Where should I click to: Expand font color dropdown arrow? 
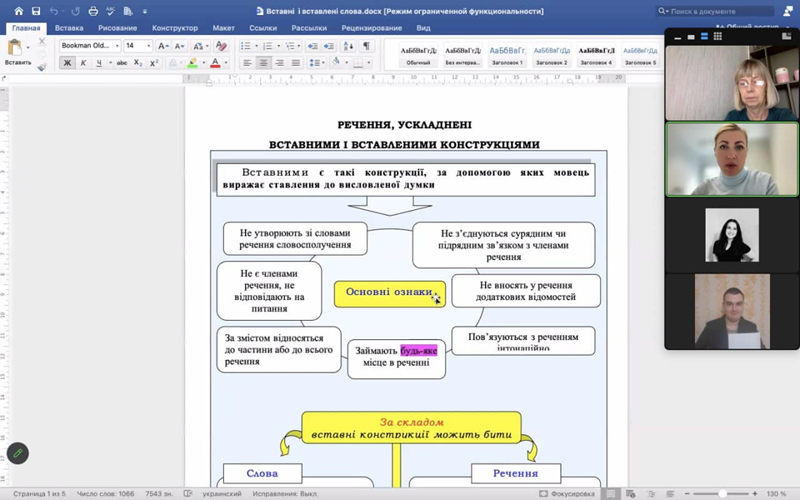[x=226, y=63]
